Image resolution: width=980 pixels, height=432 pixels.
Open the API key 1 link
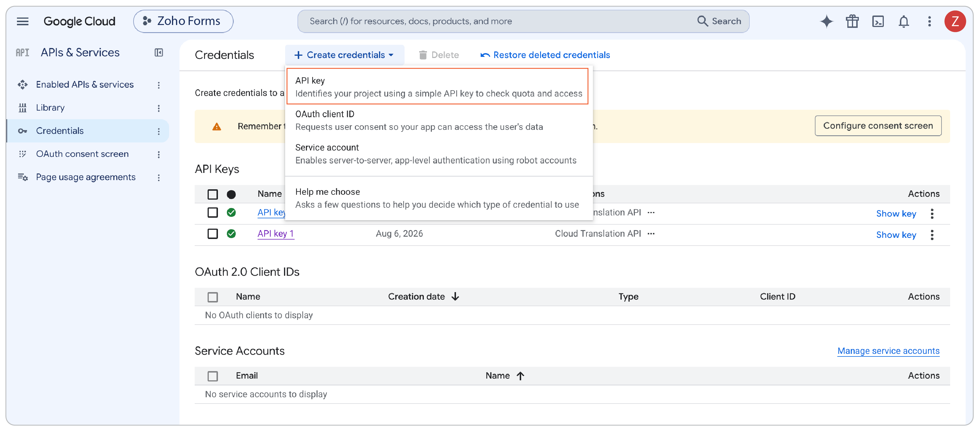coord(275,234)
